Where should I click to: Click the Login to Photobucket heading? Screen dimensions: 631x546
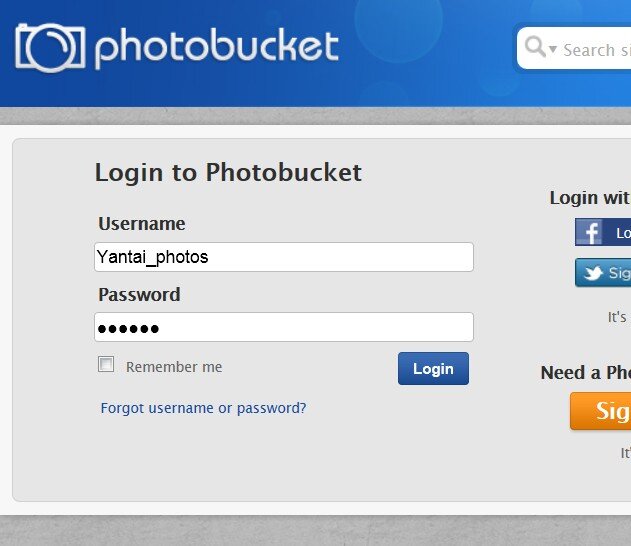point(228,173)
